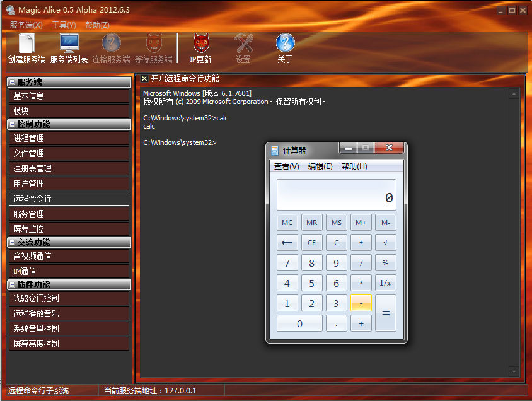Image resolution: width=532 pixels, height=401 pixels.
Task: Open IM通信 feature
Action: click(x=69, y=271)
